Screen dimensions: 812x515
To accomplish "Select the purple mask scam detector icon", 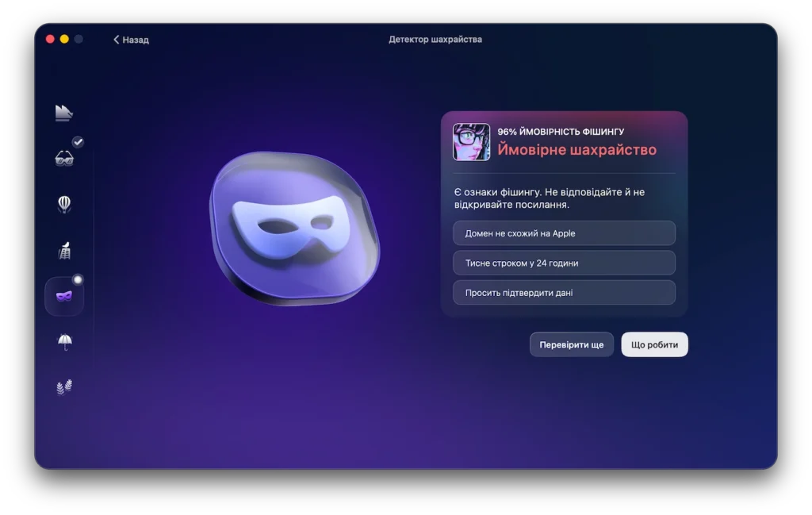I will click(64, 296).
